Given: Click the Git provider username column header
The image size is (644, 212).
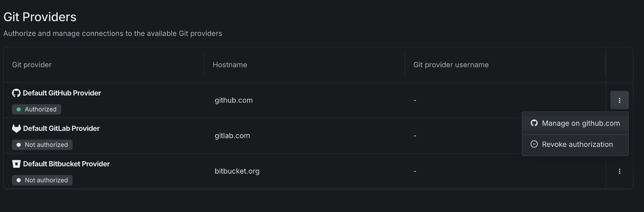Looking at the screenshot, I should (x=451, y=65).
